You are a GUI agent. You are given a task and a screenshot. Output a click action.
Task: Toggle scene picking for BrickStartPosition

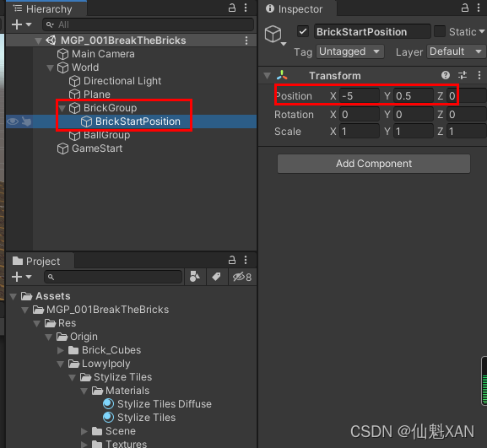coord(27,121)
